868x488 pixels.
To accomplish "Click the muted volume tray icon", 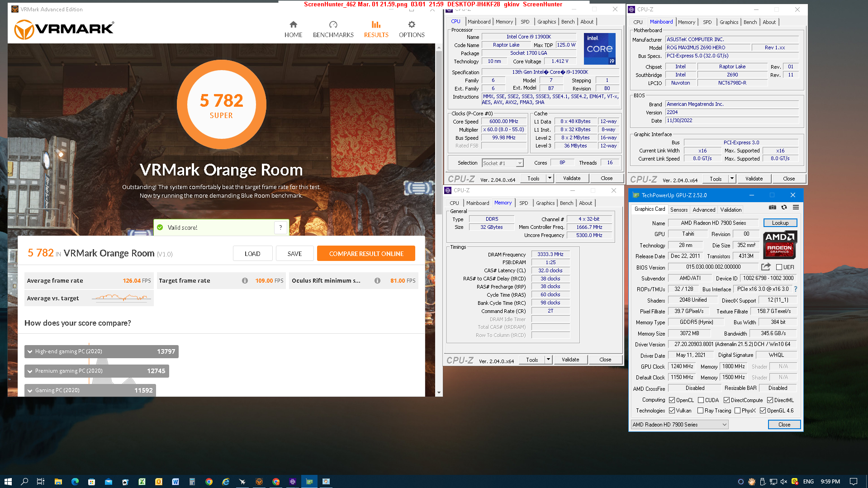I will 784,482.
